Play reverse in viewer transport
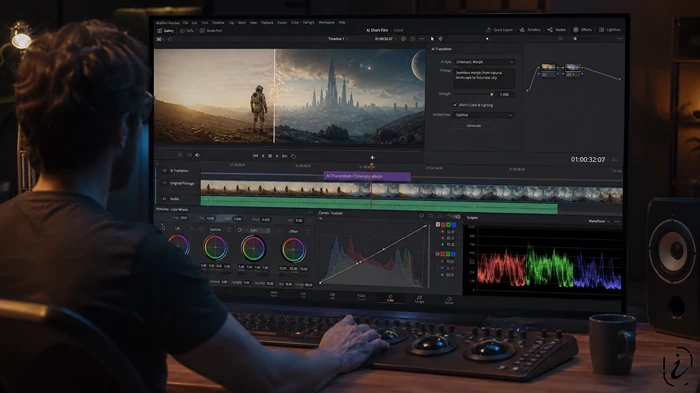The width and height of the screenshot is (700, 393). pyautogui.click(x=263, y=156)
